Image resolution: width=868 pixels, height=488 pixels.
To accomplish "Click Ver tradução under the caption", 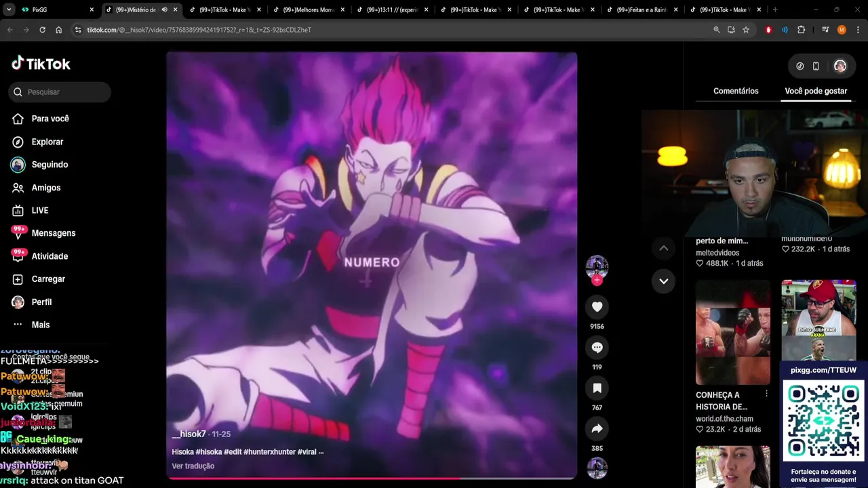I will pos(193,466).
